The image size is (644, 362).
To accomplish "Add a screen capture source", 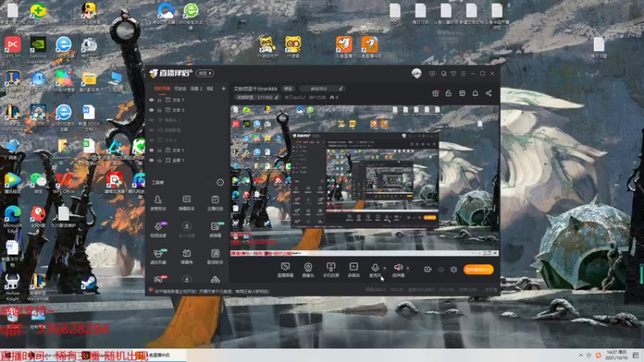I will coord(285,270).
